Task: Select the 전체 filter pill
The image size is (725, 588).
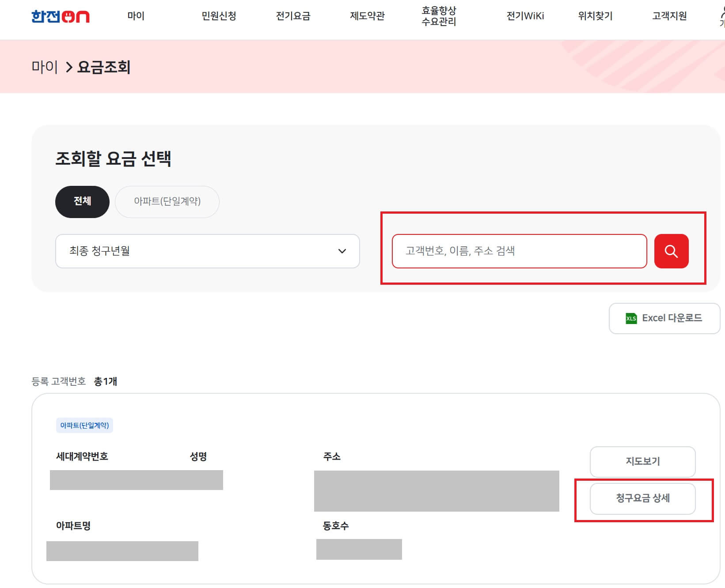Action: click(82, 201)
